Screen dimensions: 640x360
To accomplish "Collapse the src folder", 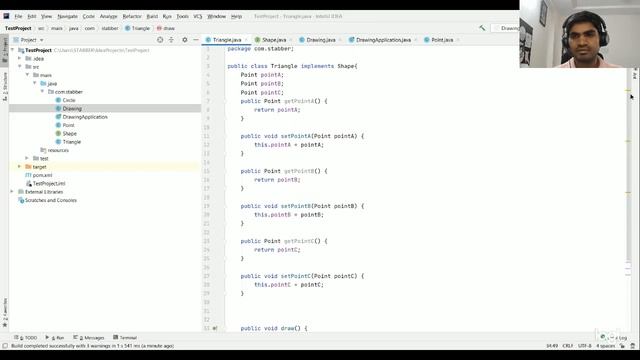I will pyautogui.click(x=20, y=67).
